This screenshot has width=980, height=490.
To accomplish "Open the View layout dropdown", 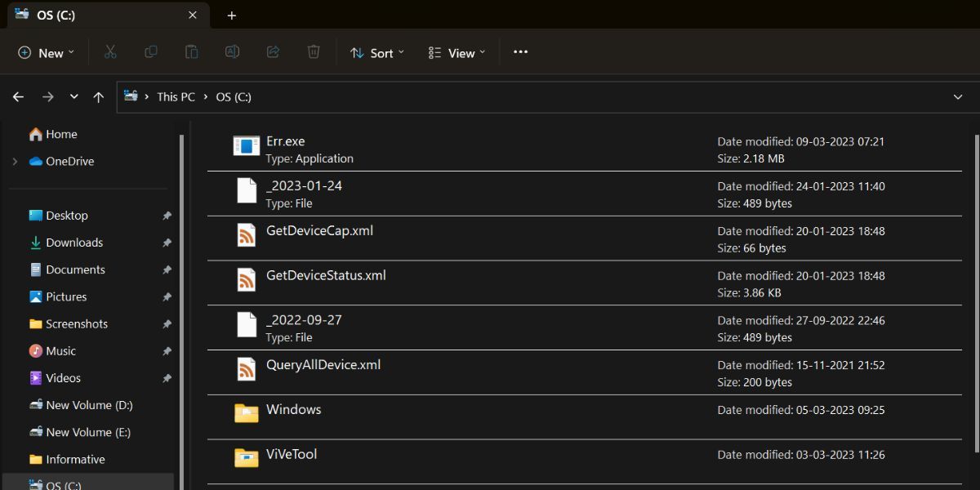I will click(457, 52).
